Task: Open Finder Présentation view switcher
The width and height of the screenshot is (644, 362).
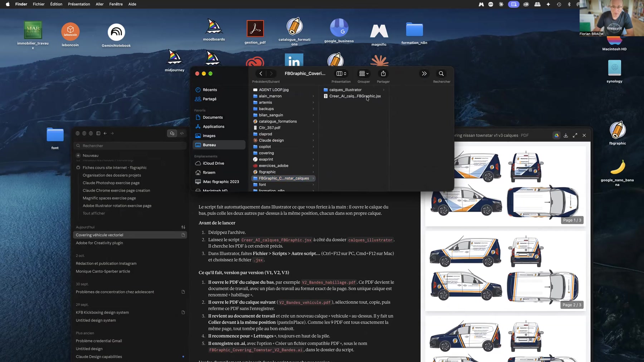Action: [341, 74]
